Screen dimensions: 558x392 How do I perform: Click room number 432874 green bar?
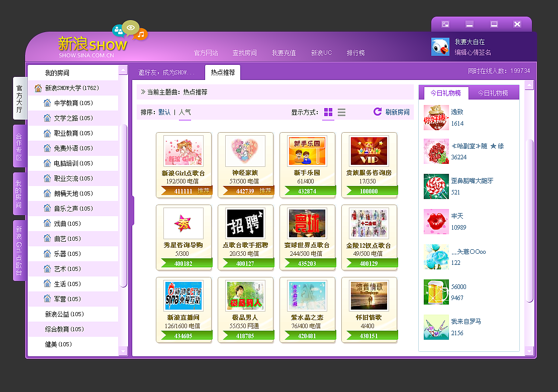(x=310, y=191)
